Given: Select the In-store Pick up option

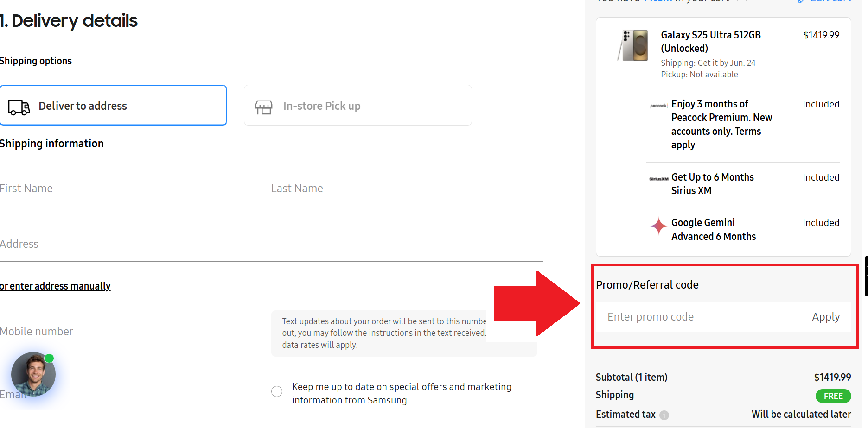Looking at the screenshot, I should (x=357, y=106).
